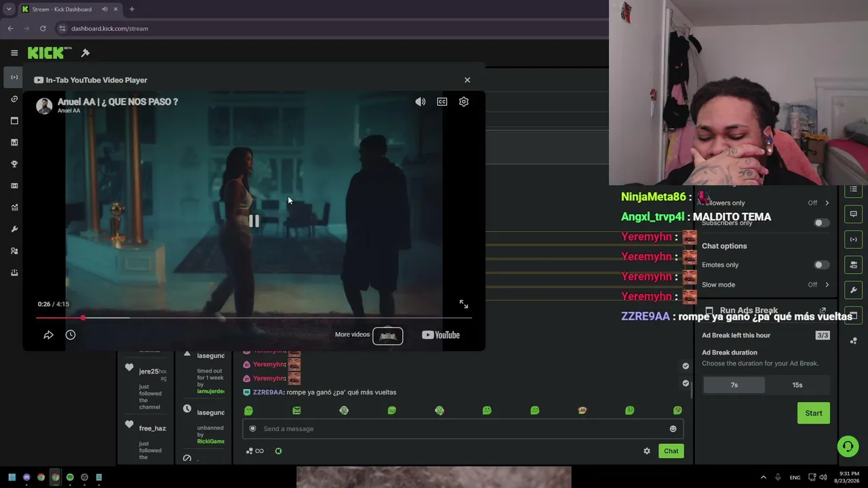Viewport: 868px width, 488px height.
Task: Toggle the Emotes only switch
Action: pos(821,265)
